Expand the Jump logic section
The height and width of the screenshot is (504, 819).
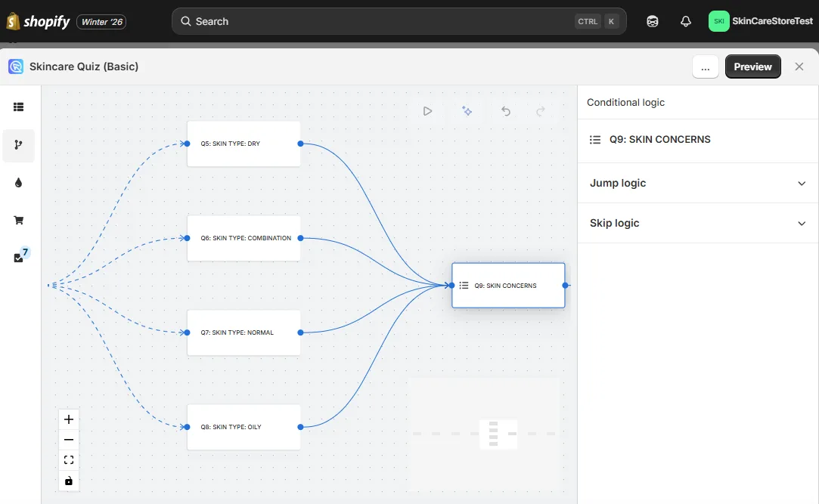pyautogui.click(x=698, y=183)
